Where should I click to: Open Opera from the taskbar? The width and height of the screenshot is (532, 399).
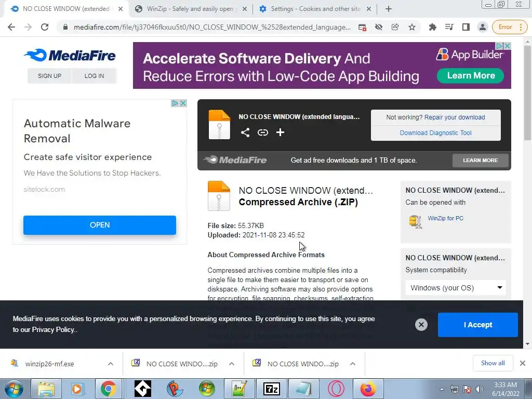pyautogui.click(x=336, y=389)
